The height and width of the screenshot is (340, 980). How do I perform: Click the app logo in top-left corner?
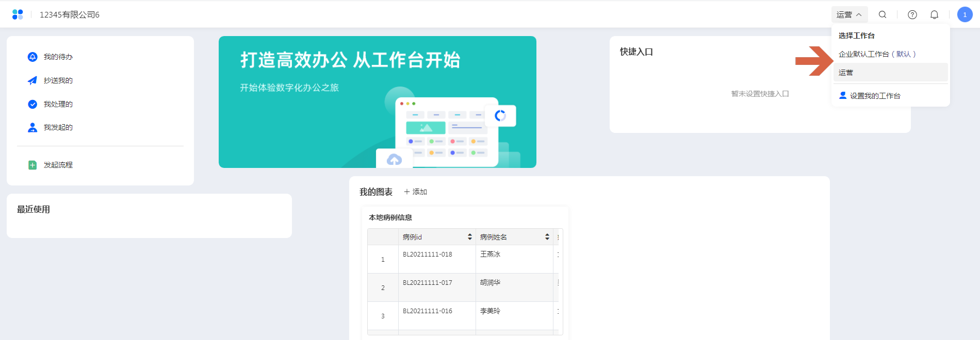(18, 14)
